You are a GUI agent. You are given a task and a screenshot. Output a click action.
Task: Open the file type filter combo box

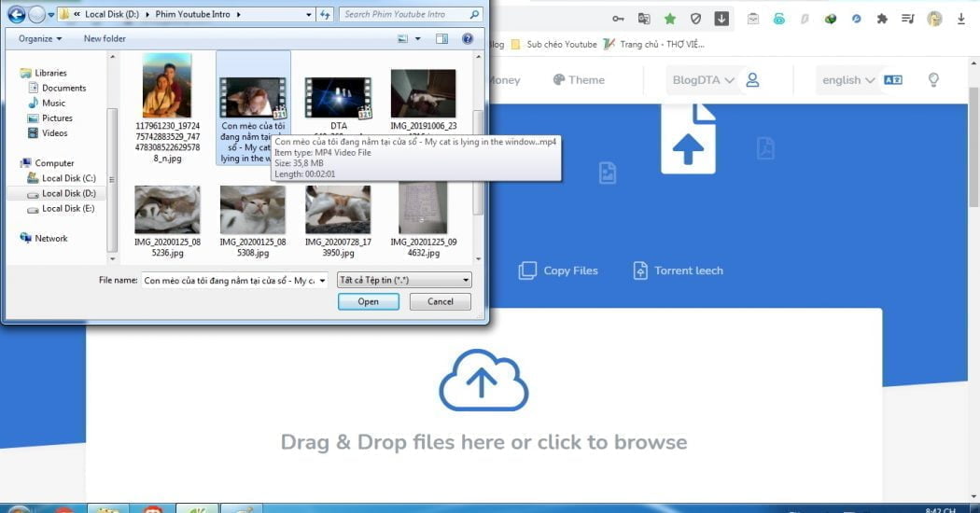point(404,280)
